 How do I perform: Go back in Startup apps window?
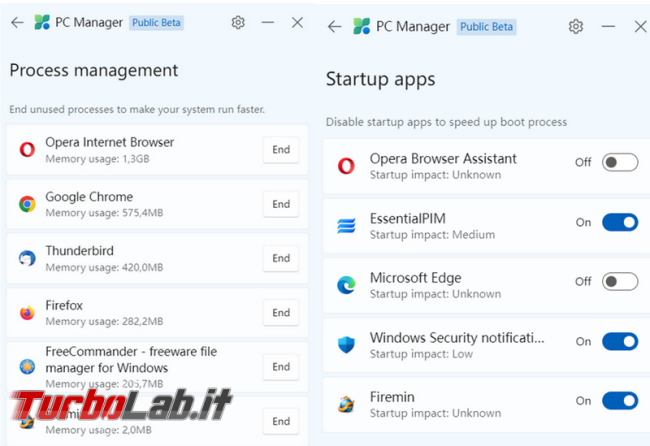335,27
